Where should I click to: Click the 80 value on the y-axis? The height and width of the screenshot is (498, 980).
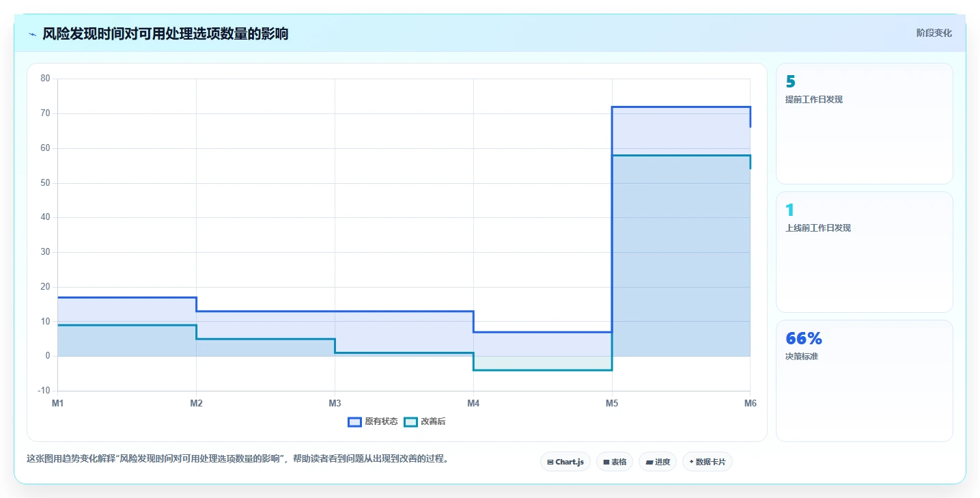45,79
